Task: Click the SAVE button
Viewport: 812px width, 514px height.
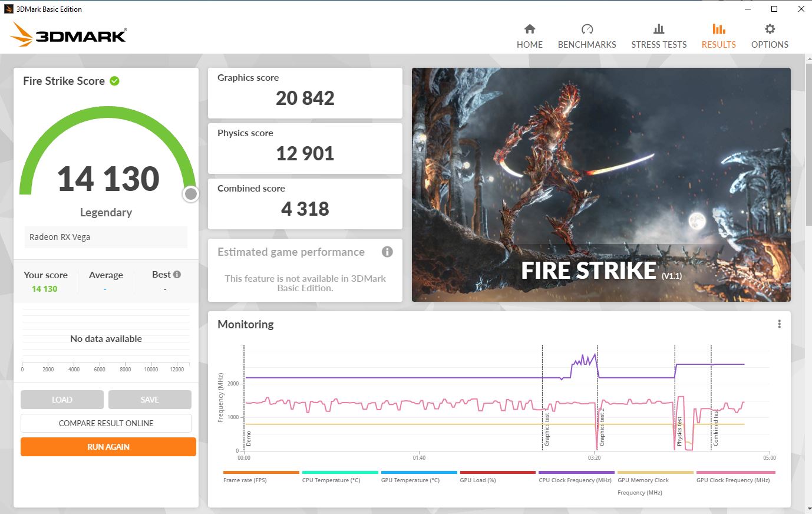Action: pyautogui.click(x=150, y=399)
